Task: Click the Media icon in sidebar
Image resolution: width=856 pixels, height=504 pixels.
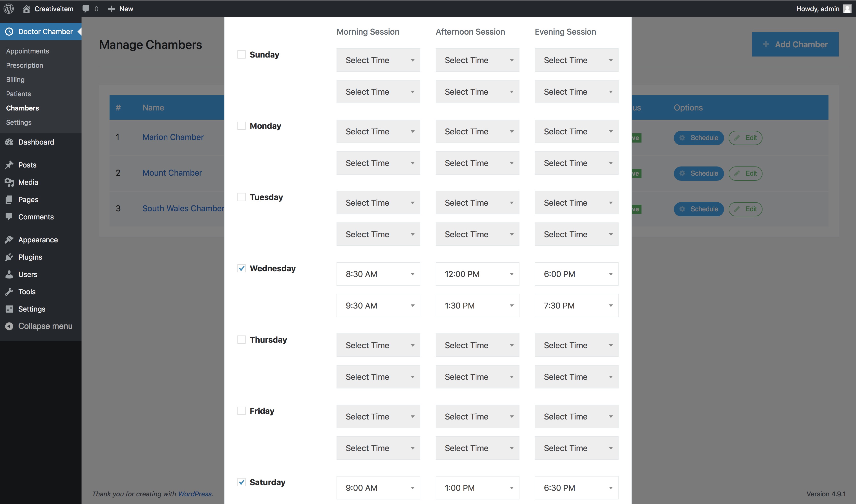Action: tap(9, 182)
